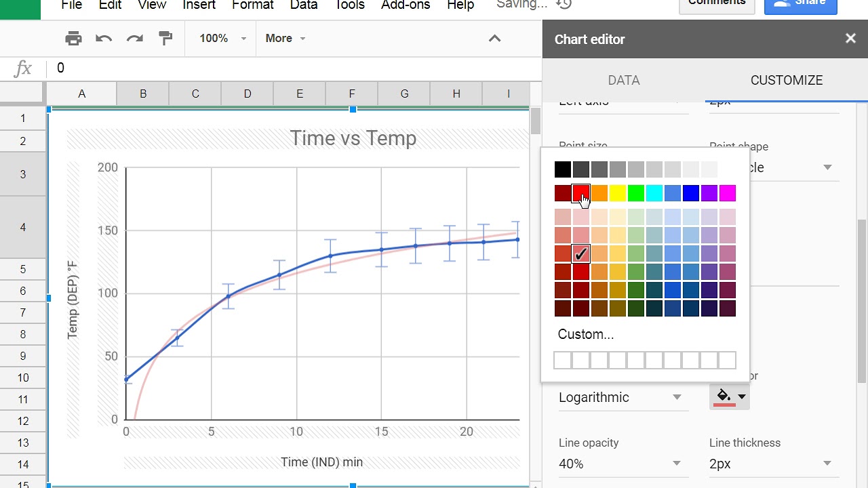The image size is (868, 488).
Task: Click the spreadsheet vertical scrollbar
Action: (535, 122)
